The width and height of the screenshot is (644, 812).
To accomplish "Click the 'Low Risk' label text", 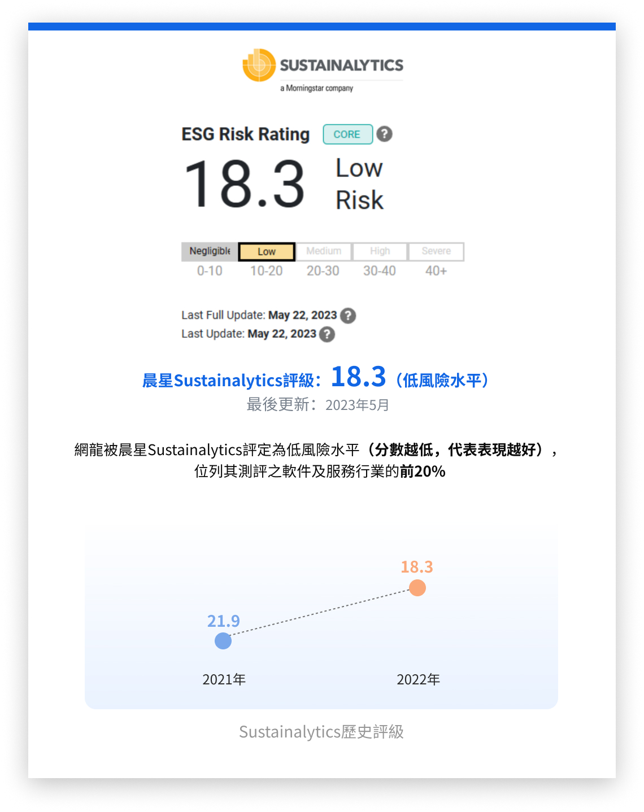I will 360,184.
